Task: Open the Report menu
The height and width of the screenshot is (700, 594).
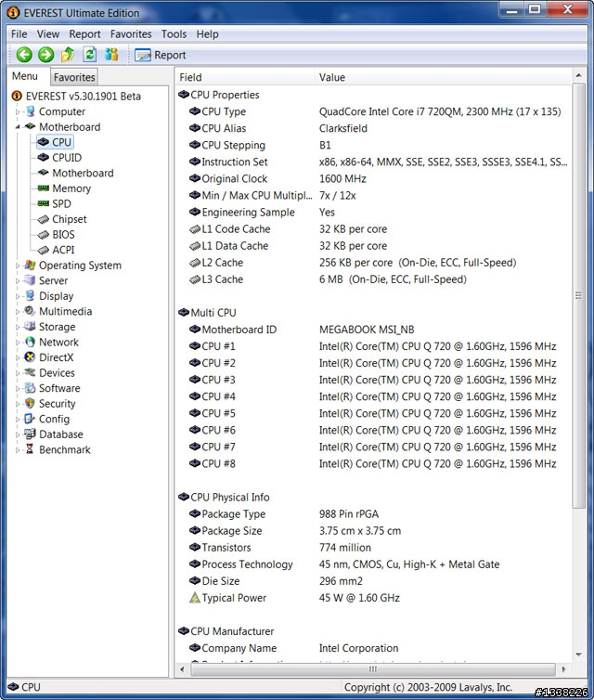Action: pyautogui.click(x=84, y=34)
